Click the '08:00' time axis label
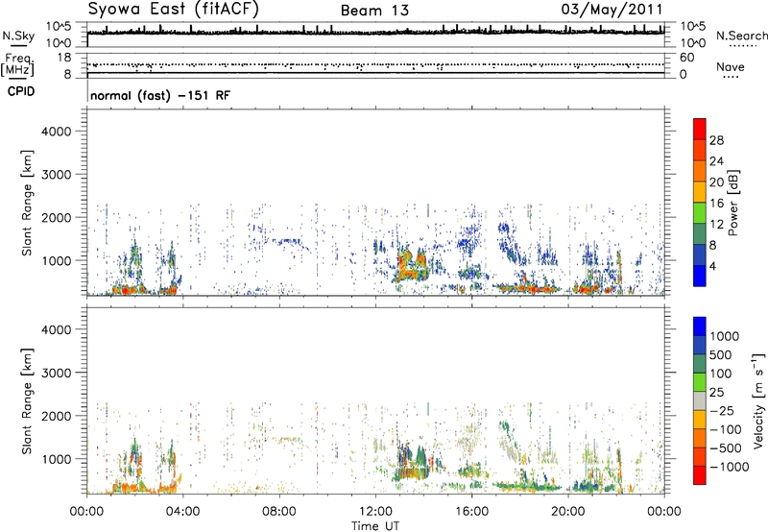 [279, 512]
